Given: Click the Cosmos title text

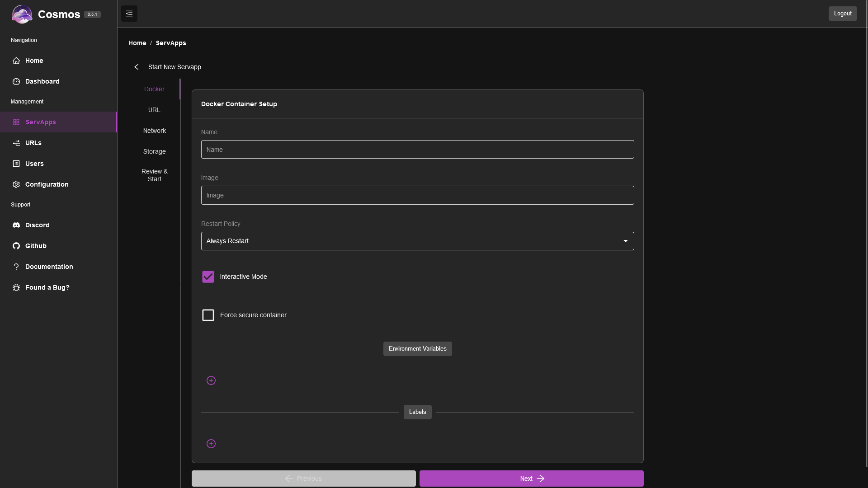Looking at the screenshot, I should click(59, 14).
